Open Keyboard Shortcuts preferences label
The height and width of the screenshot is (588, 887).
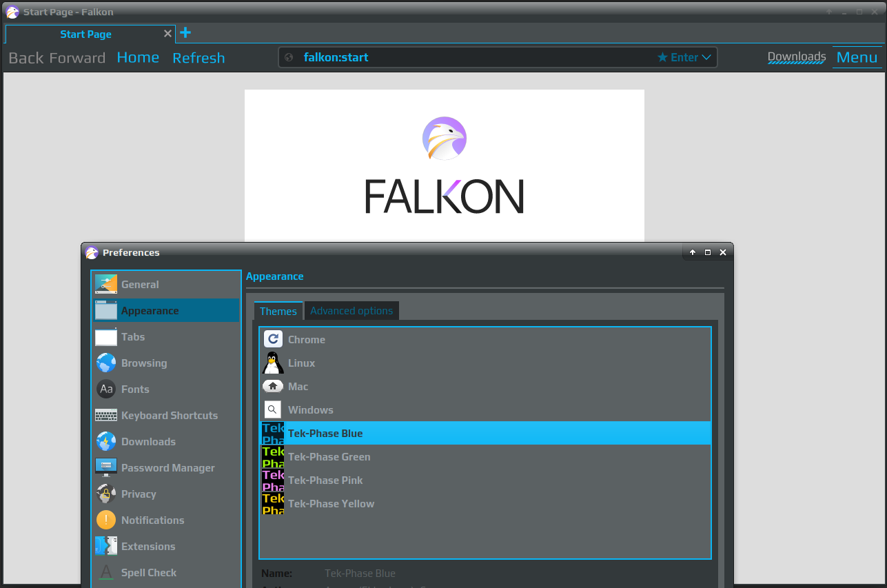tap(170, 415)
